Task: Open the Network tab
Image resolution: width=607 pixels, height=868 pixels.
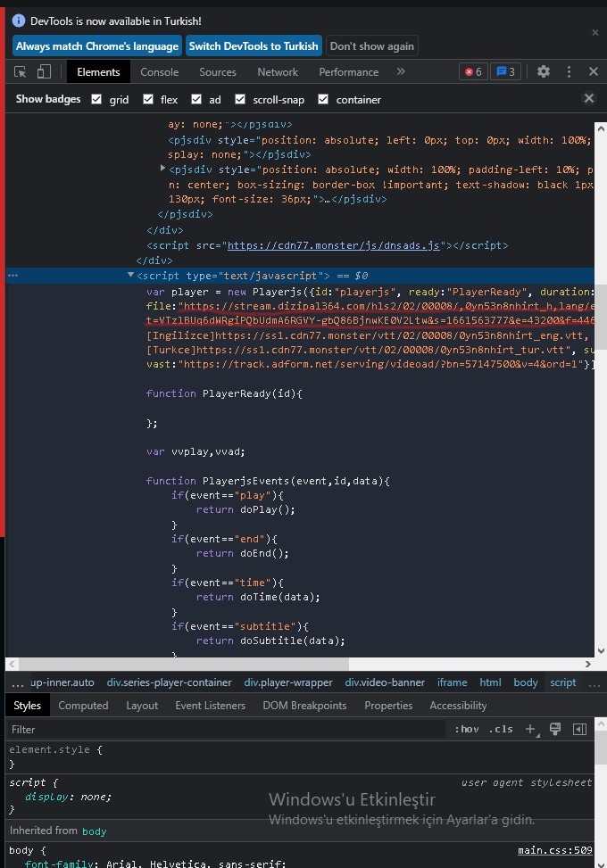Action: pyautogui.click(x=278, y=72)
